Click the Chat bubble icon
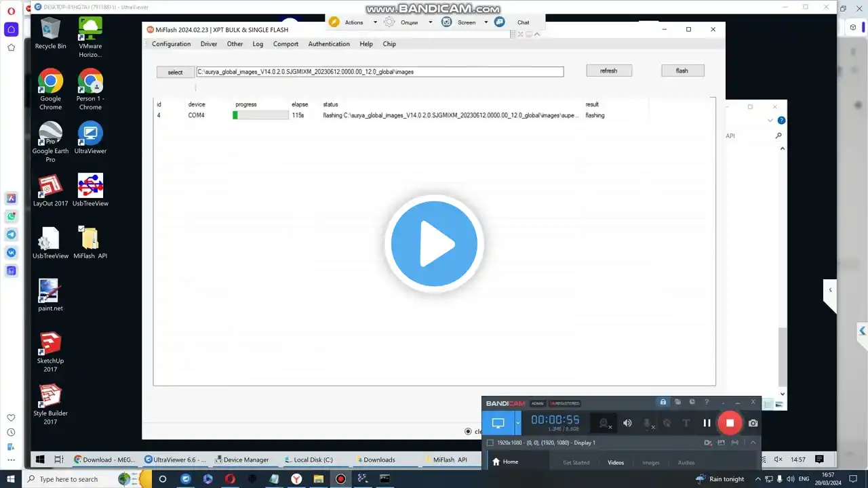This screenshot has width=868, height=488. coord(500,22)
